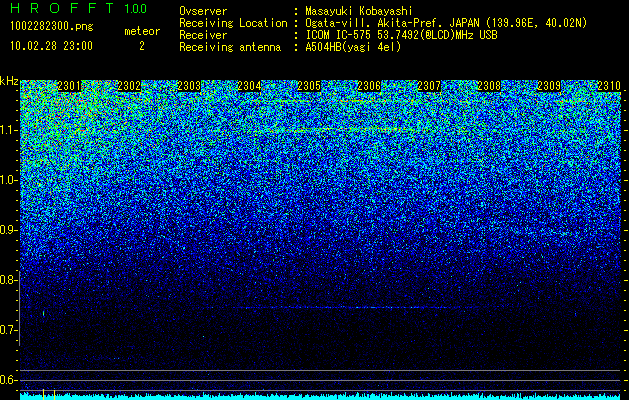The height and width of the screenshot is (400, 629).
Task: Click the meteor count value 2
Action: (x=142, y=46)
